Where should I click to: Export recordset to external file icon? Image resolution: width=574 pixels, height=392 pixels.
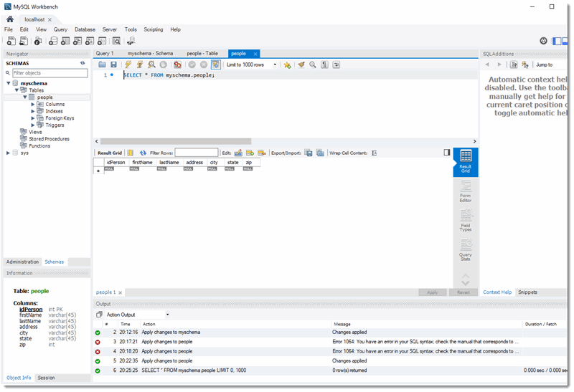pos(309,153)
